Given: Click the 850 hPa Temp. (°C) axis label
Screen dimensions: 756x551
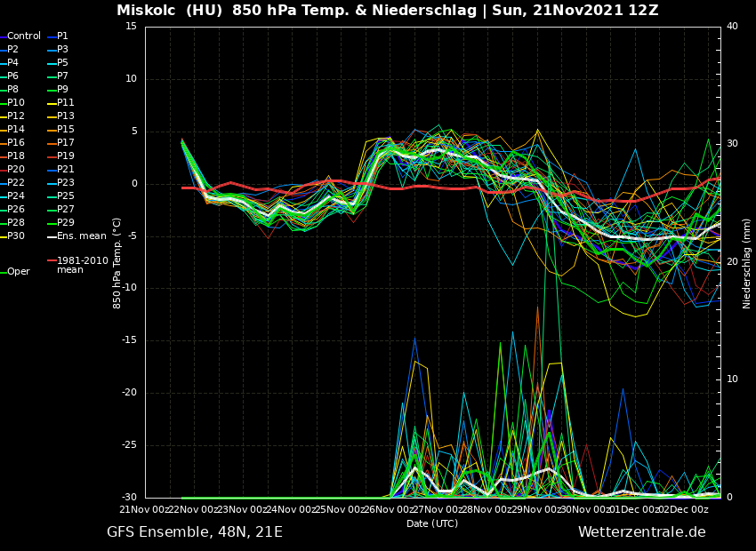Looking at the screenshot, I should (117, 263).
